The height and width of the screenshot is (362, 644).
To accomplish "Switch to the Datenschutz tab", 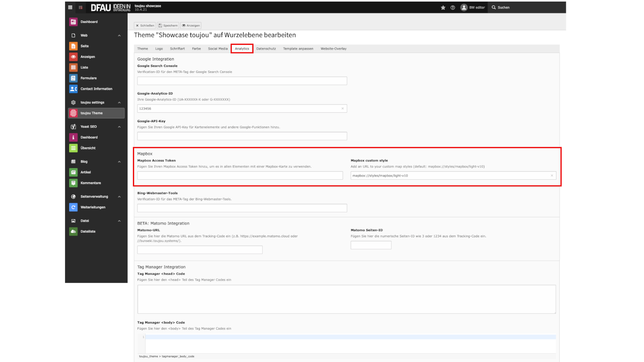I will 266,49.
